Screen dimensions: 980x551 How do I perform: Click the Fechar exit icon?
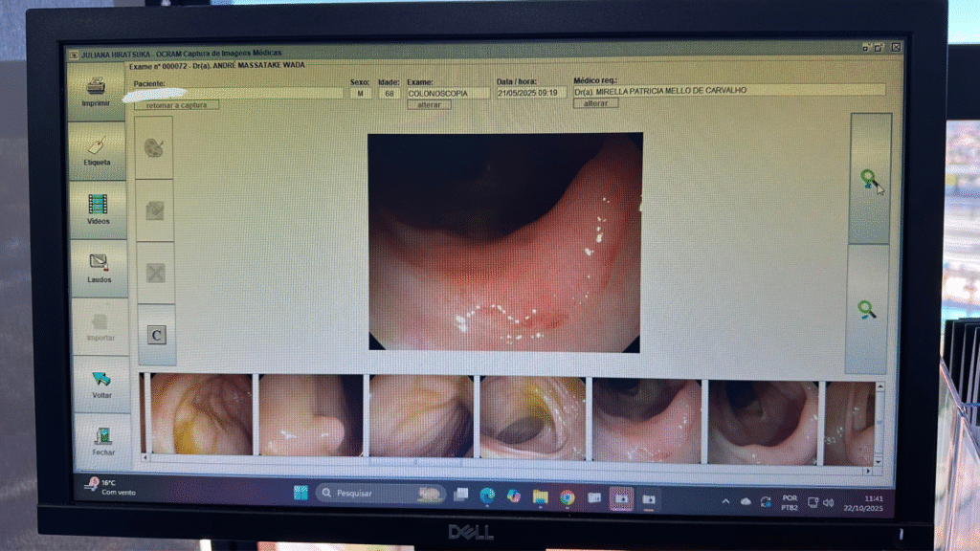click(103, 439)
